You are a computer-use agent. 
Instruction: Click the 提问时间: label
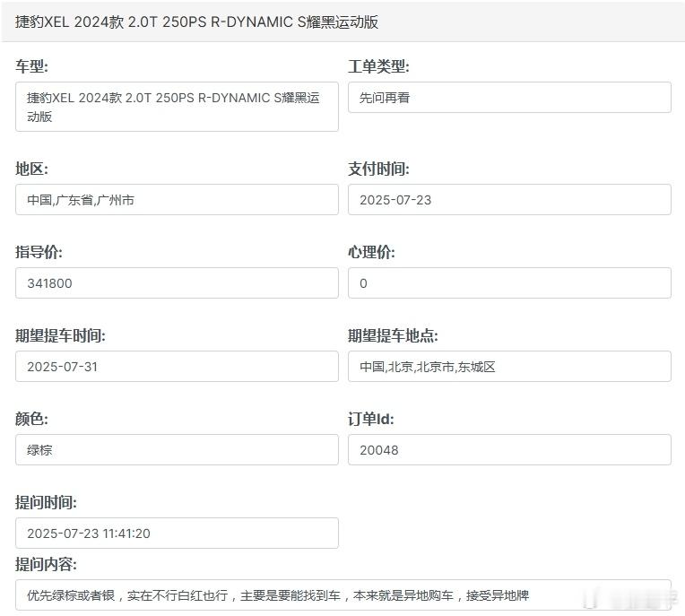pos(46,502)
